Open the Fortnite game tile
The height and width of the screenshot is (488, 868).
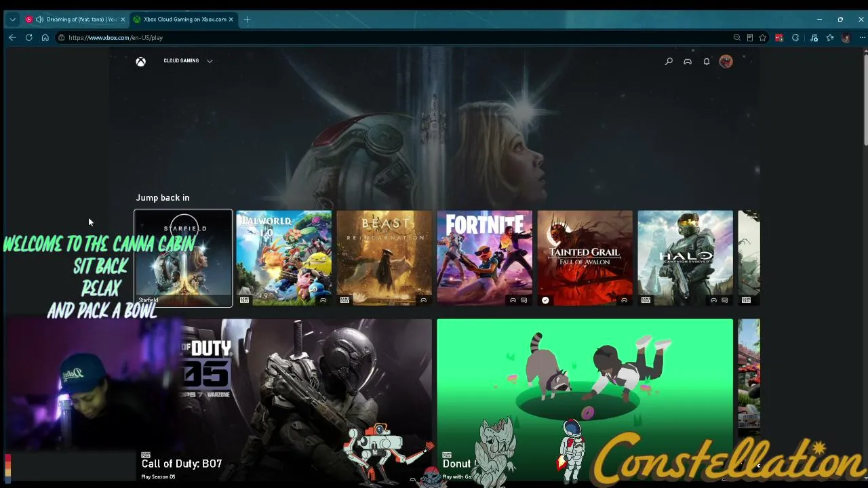tap(485, 258)
